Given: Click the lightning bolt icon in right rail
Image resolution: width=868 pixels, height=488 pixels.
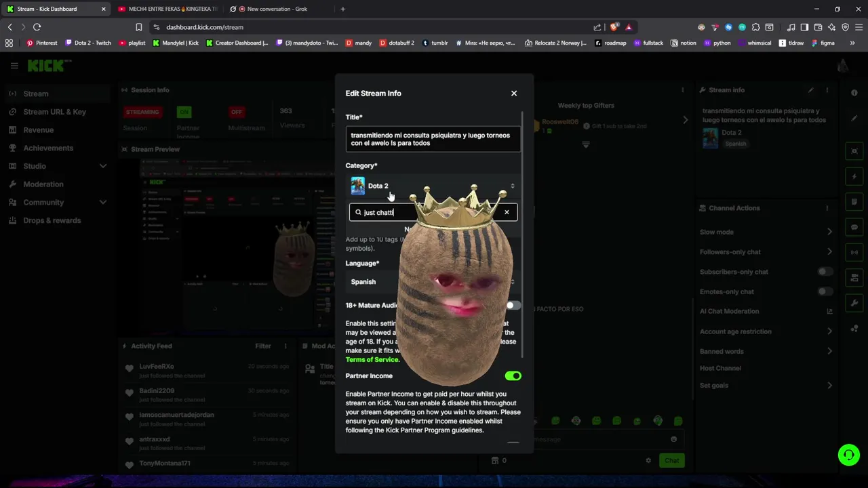Looking at the screenshot, I should pos(854,177).
